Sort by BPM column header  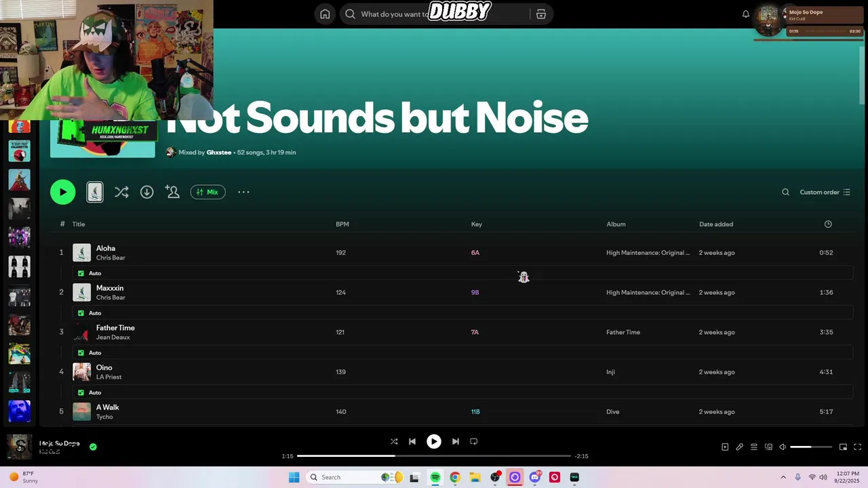(x=342, y=224)
